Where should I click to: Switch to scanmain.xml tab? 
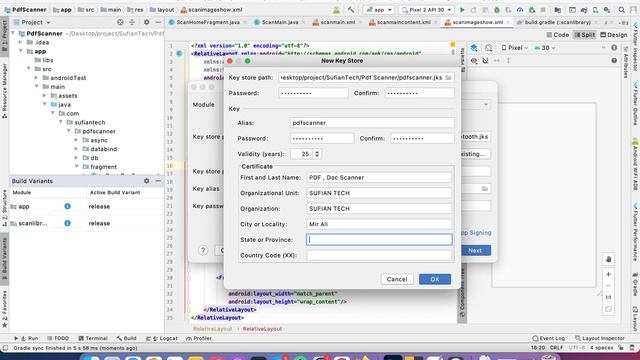click(337, 22)
